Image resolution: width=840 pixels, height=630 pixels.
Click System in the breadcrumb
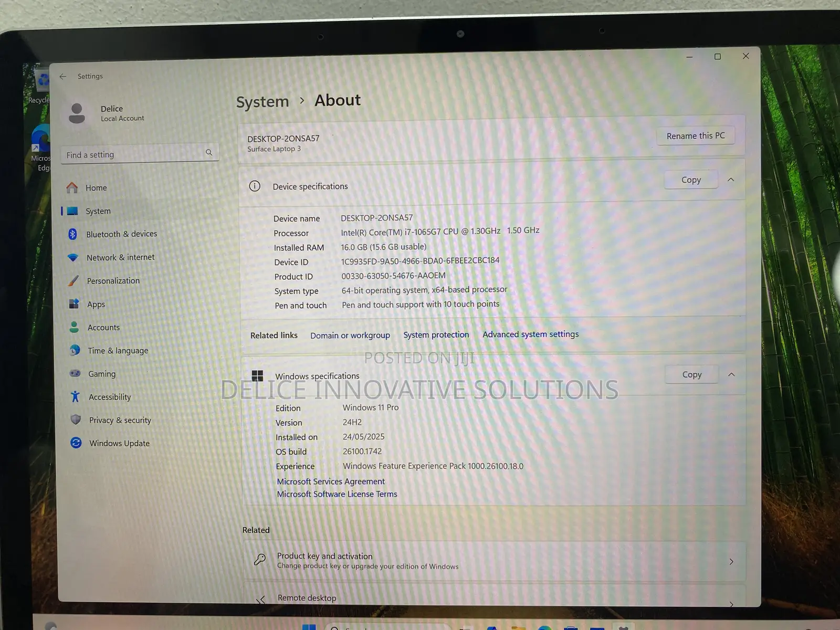coord(262,101)
